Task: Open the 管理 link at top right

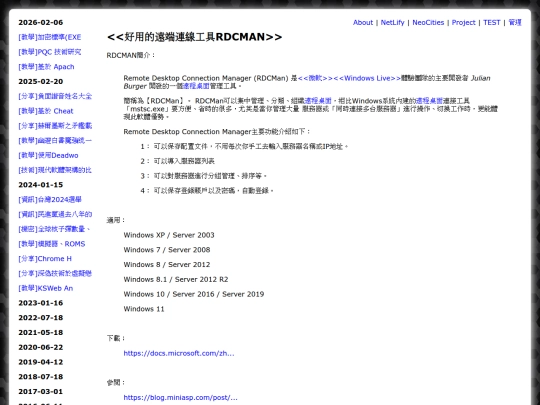Action: [515, 22]
